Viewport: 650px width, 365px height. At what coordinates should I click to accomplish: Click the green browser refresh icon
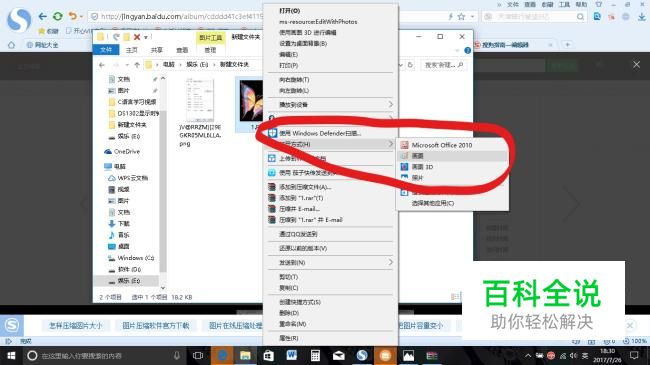(58, 16)
